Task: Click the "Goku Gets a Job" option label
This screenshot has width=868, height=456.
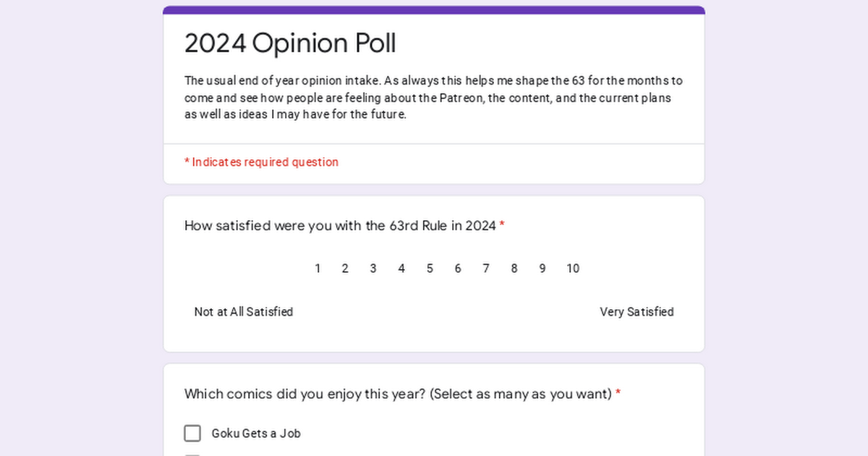Action: click(x=256, y=434)
